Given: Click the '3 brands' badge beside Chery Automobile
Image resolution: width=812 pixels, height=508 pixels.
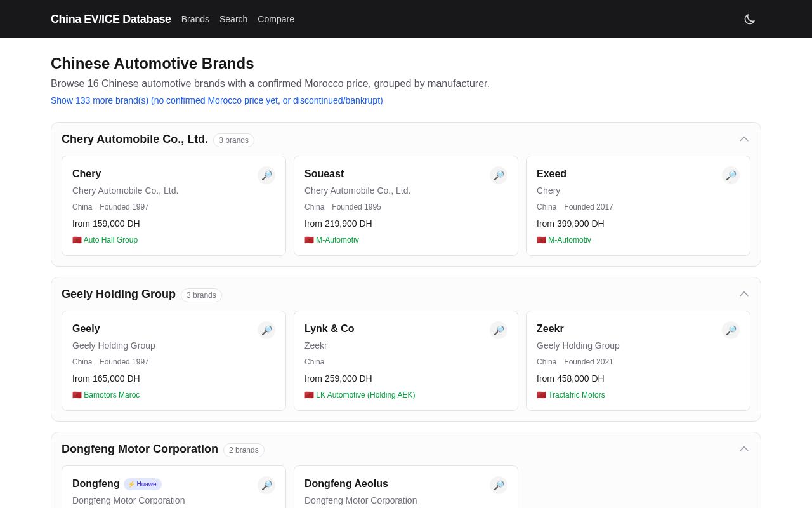Looking at the screenshot, I should click(234, 140).
